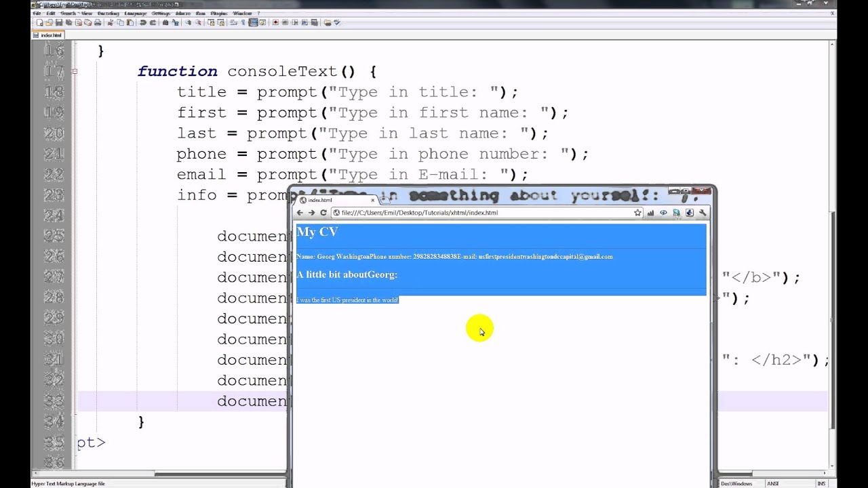Open the Edit menu

coord(51,13)
